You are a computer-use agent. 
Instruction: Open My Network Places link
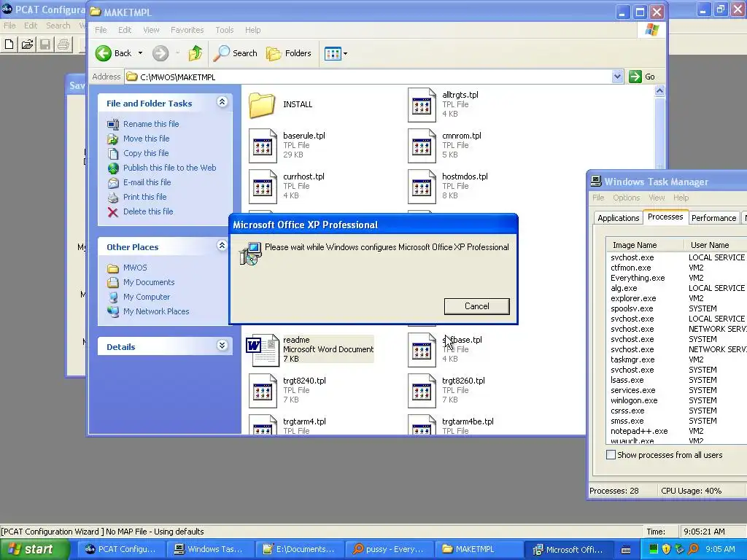tap(156, 311)
